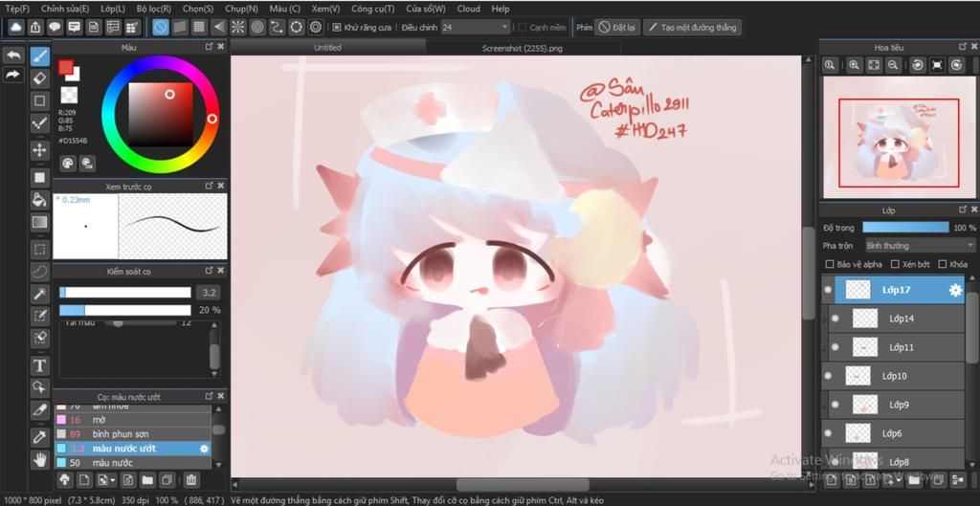
Task: Select the Eyedropper tool
Action: point(40,437)
